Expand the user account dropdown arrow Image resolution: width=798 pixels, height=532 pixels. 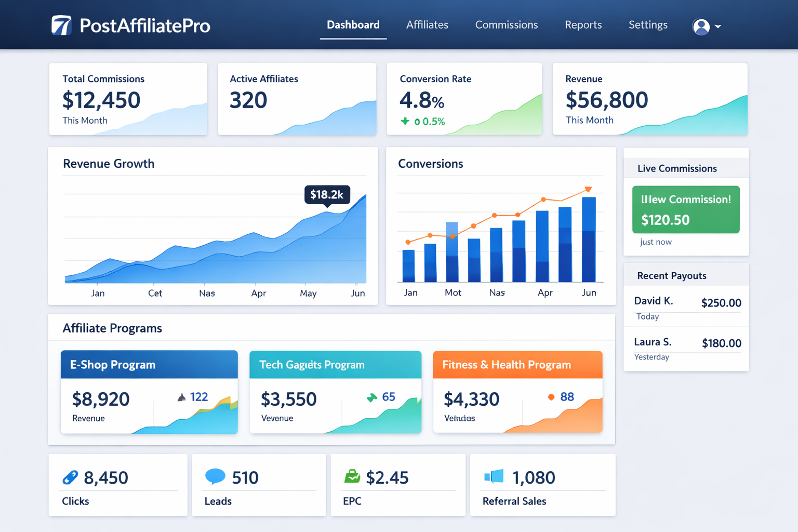720,26
